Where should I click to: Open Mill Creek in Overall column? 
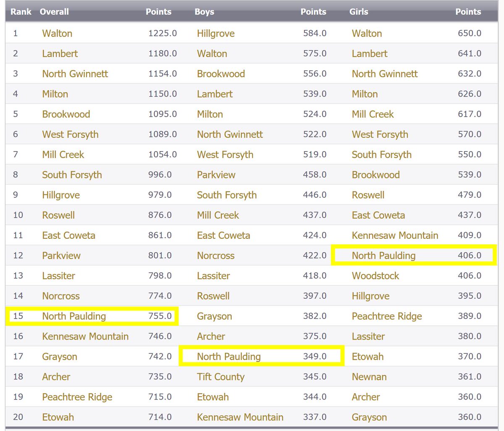(63, 154)
